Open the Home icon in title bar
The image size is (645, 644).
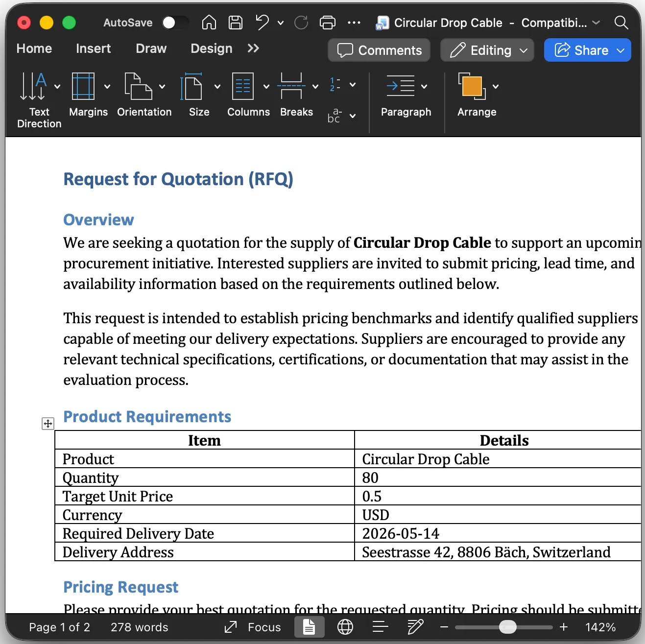pyautogui.click(x=209, y=23)
